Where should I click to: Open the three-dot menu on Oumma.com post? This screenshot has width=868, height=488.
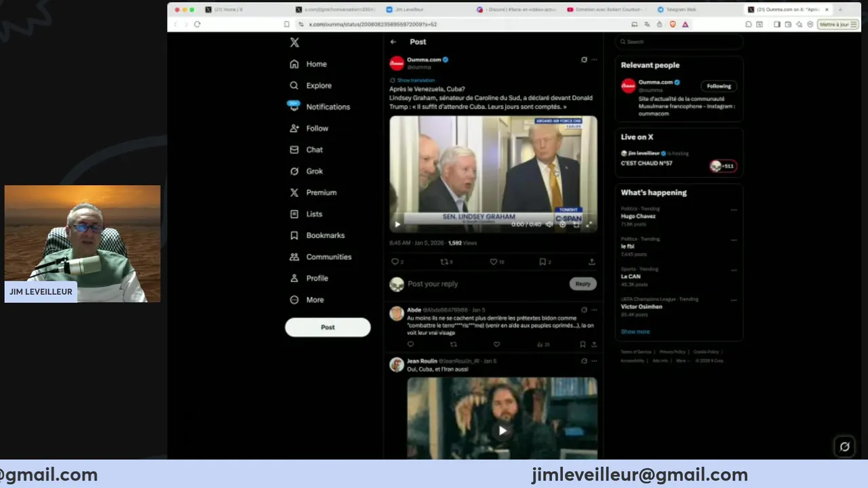[594, 60]
